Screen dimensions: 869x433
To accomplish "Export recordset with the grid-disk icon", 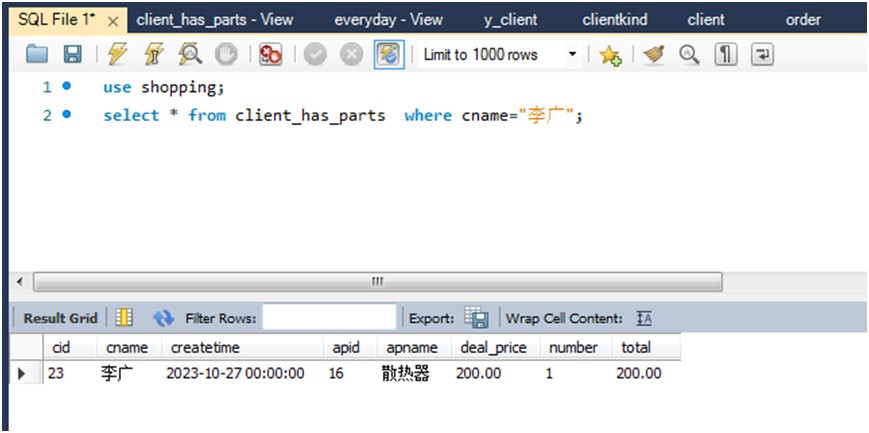I will click(476, 317).
